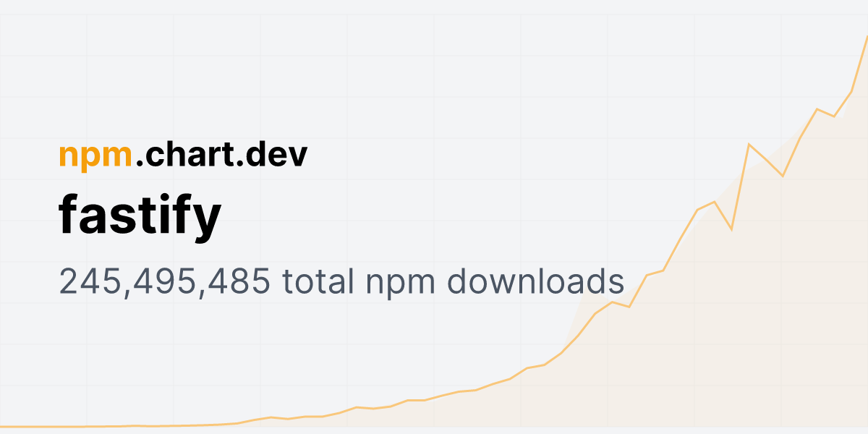This screenshot has width=868, height=434.
Task: Select the short plateau right after the dip below "downloads"
Action: tap(655, 273)
